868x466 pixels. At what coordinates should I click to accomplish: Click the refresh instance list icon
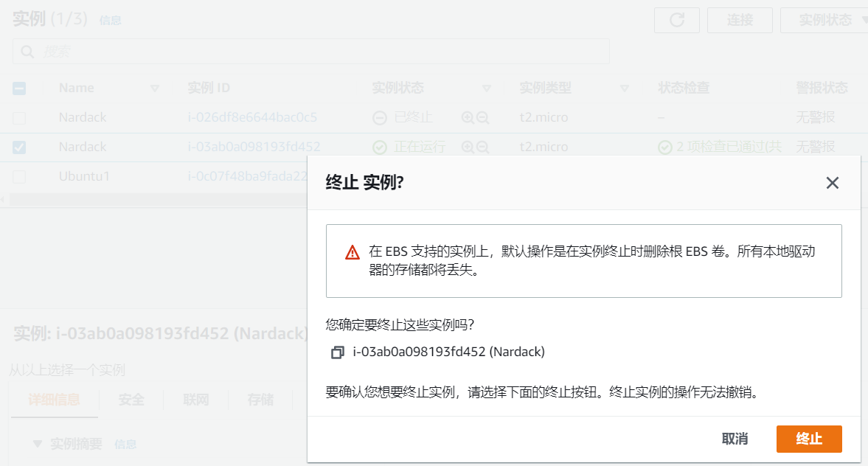point(676,20)
